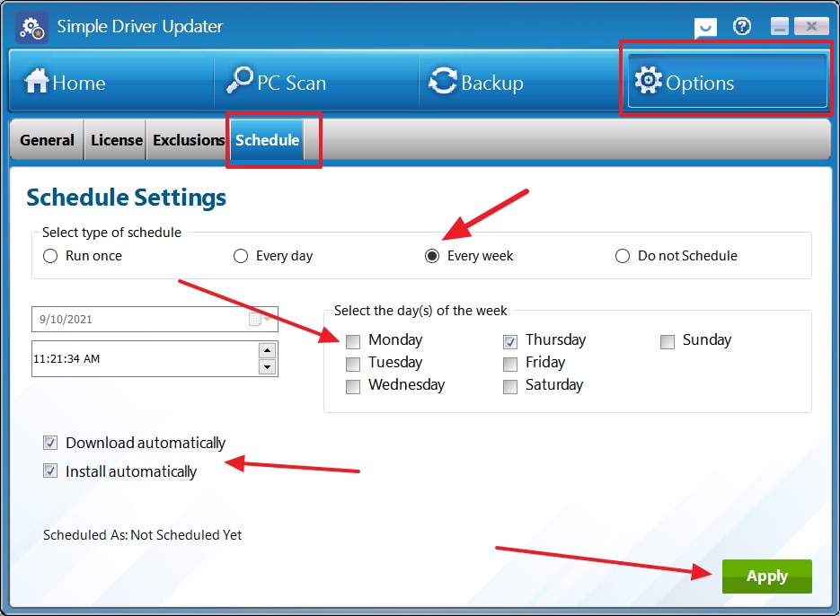Screen dimensions: 840x616
Task: Click the Simple Driver Updater title text
Action: (x=140, y=27)
